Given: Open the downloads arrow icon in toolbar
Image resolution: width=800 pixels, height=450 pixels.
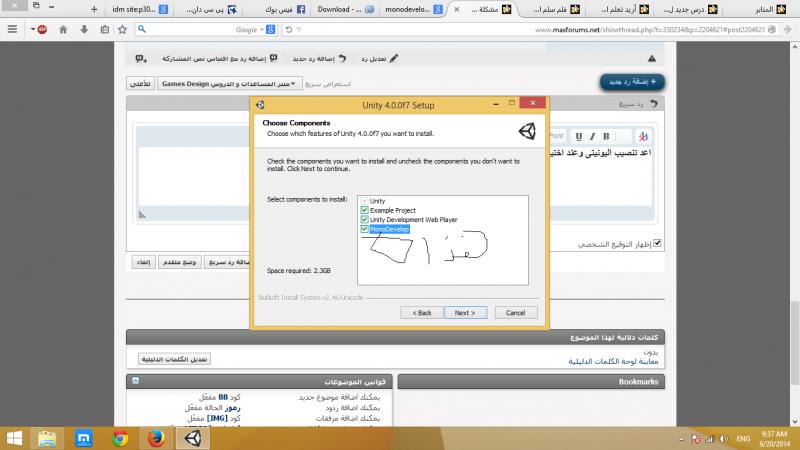Looking at the screenshot, I should click(84, 30).
